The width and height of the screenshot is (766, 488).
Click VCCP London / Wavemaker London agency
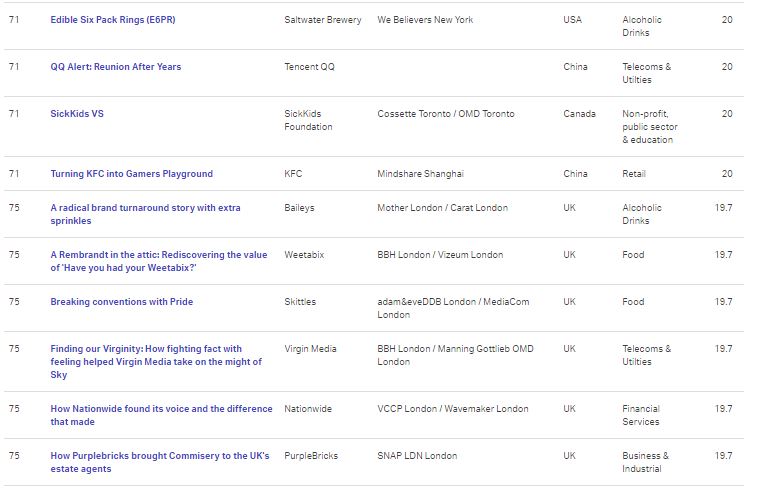click(x=453, y=408)
